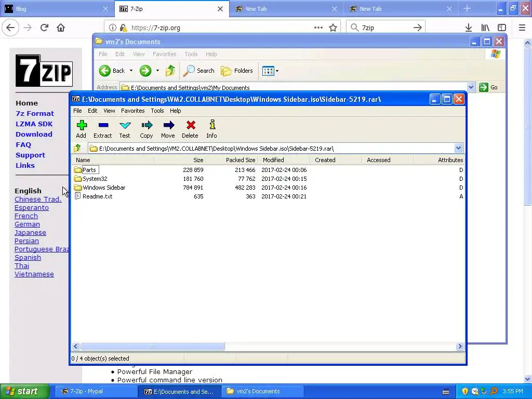Click the Extract toolbar button
The width and height of the screenshot is (532, 399).
[x=103, y=129]
